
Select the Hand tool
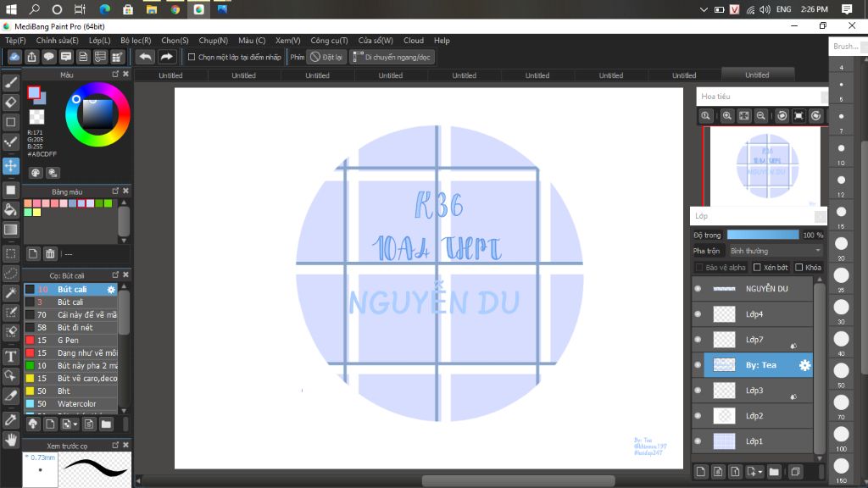tap(10, 440)
